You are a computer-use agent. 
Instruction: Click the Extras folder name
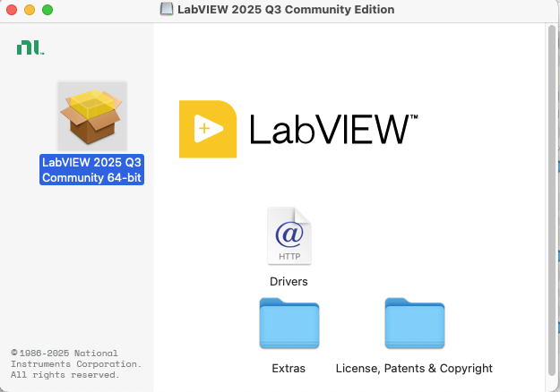289,368
